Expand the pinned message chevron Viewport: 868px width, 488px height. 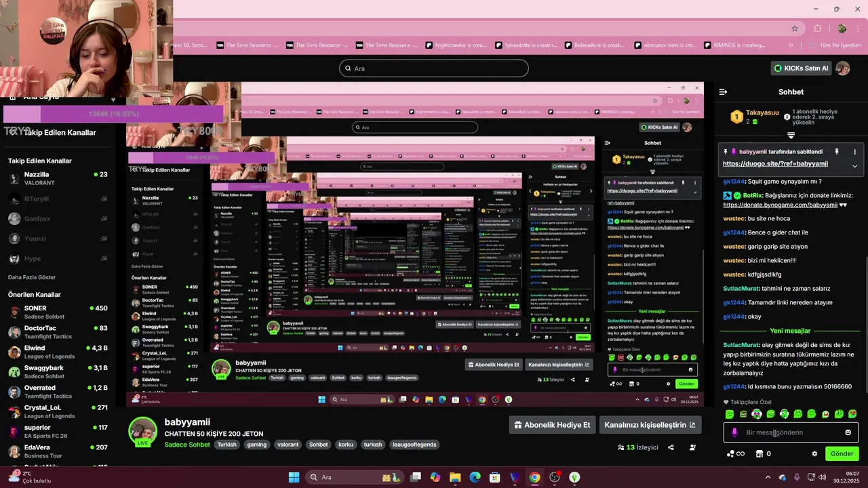(854, 166)
